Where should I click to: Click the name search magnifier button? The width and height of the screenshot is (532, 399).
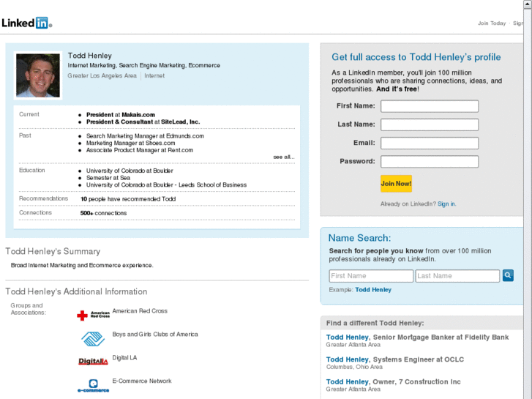(x=508, y=275)
